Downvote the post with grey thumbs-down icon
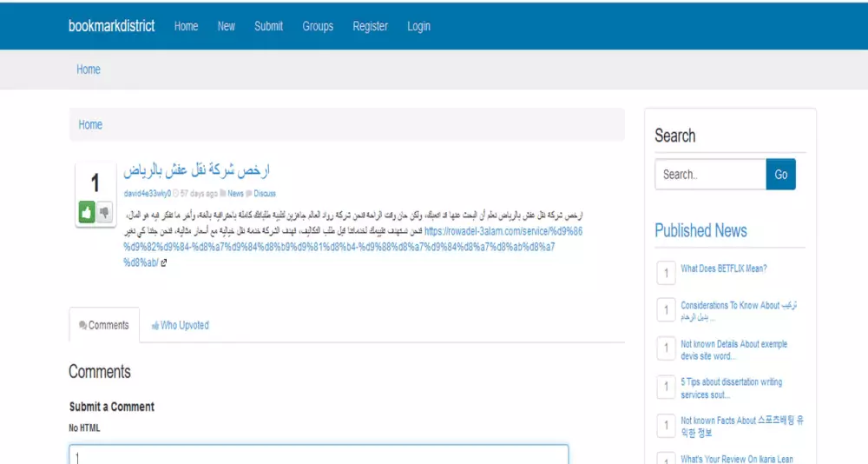Screen dimensions: 868x464 tap(105, 212)
